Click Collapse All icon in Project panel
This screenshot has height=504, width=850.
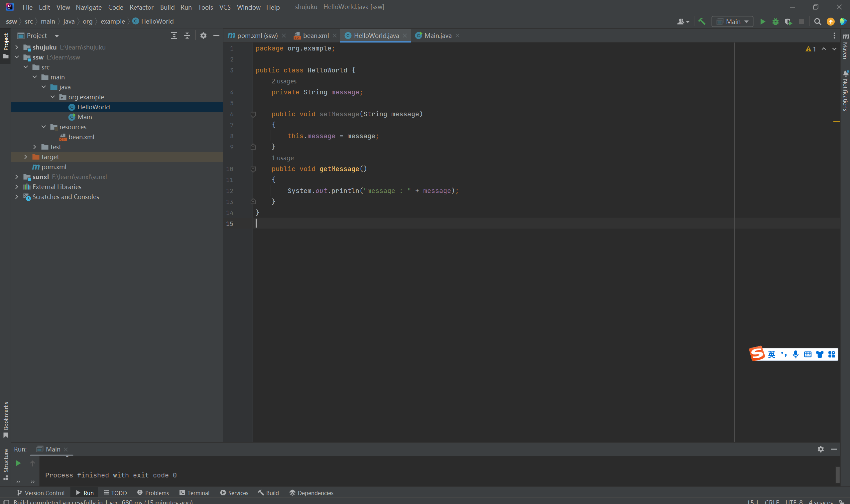pyautogui.click(x=187, y=36)
